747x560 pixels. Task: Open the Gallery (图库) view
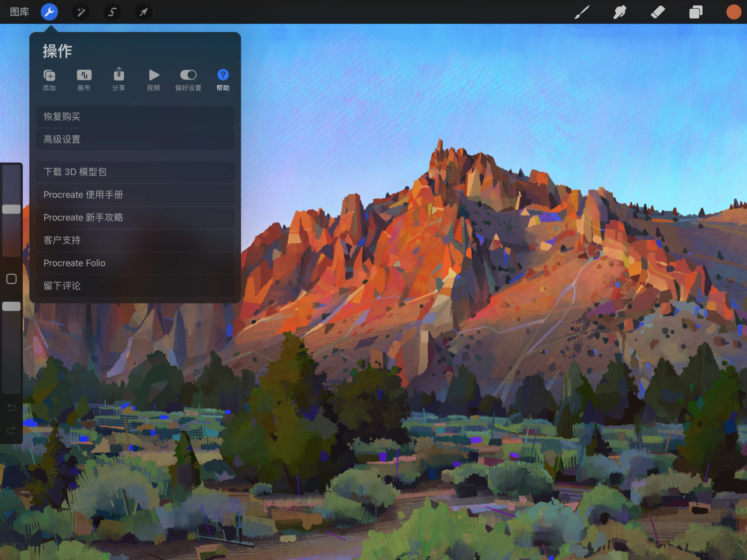coord(19,12)
